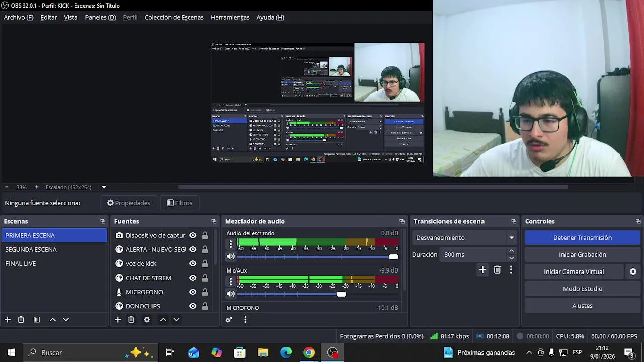Open Audio del escritorio options dots
644x362 pixels.
[231, 244]
